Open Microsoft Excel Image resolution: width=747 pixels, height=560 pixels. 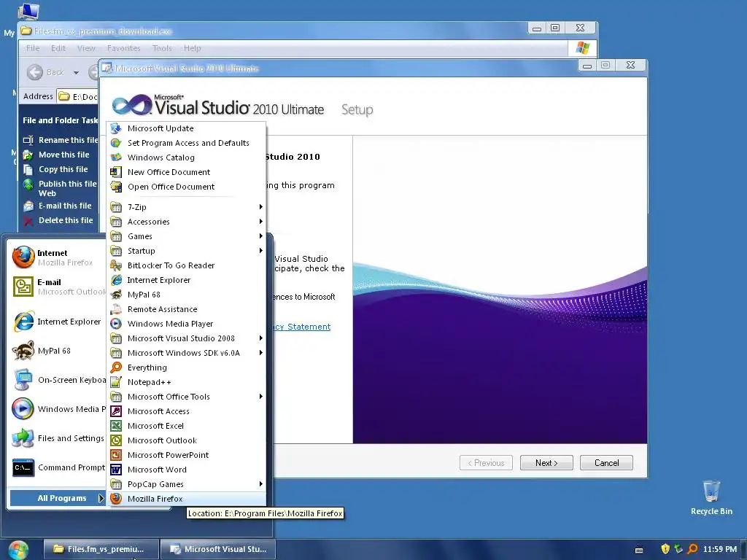tap(186, 426)
